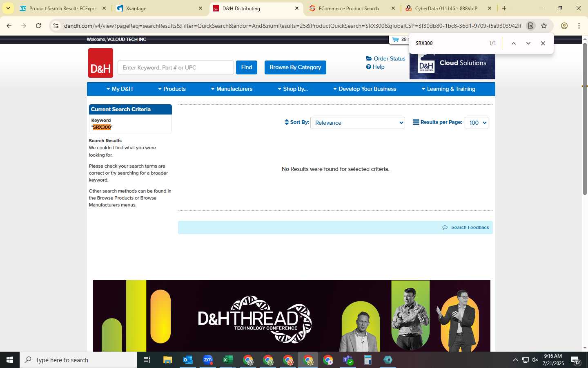Image resolution: width=588 pixels, height=368 pixels.
Task: Expand the Products menu
Action: (x=172, y=89)
